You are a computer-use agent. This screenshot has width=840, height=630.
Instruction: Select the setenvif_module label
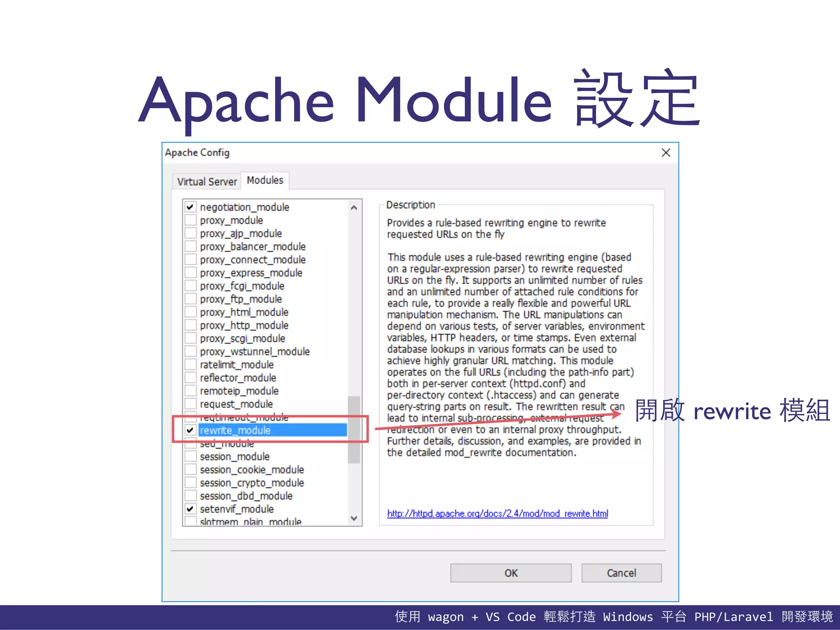pos(237,509)
